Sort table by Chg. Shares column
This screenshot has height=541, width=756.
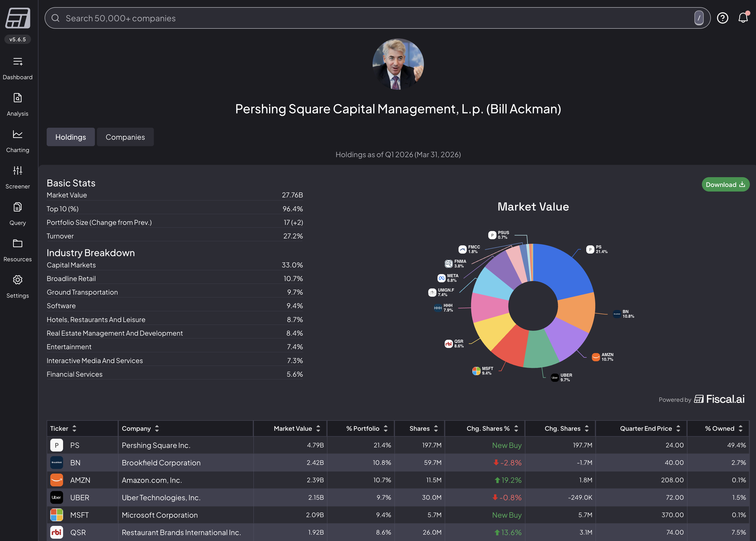(587, 428)
